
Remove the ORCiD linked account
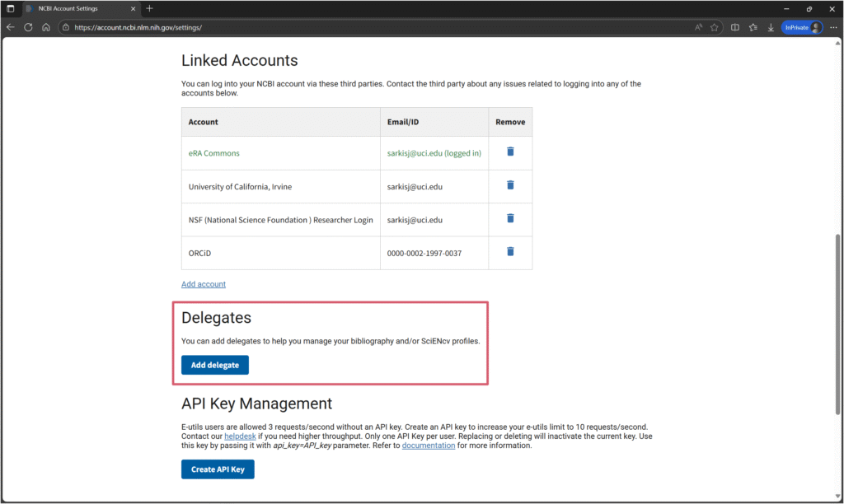[x=510, y=252]
